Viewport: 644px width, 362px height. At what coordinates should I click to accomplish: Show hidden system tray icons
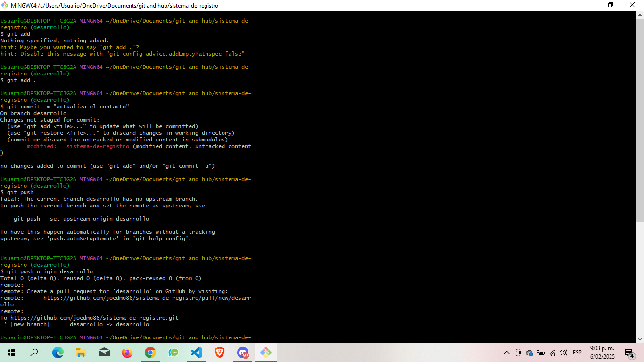click(x=507, y=353)
